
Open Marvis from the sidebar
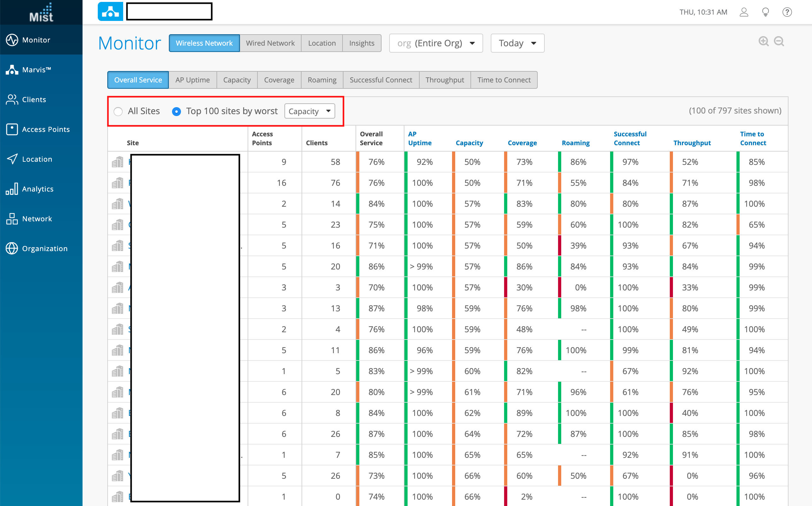click(x=36, y=70)
